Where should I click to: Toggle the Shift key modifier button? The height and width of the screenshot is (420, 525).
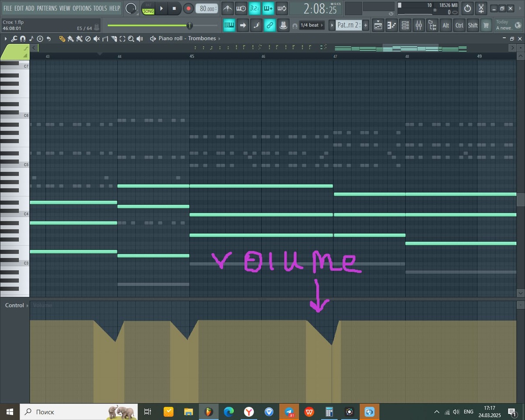(473, 25)
